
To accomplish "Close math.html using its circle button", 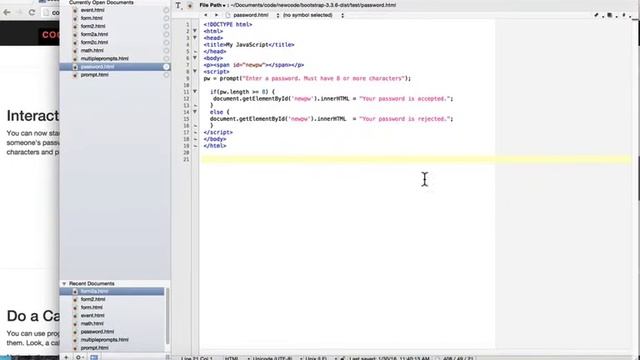I will click(x=166, y=51).
